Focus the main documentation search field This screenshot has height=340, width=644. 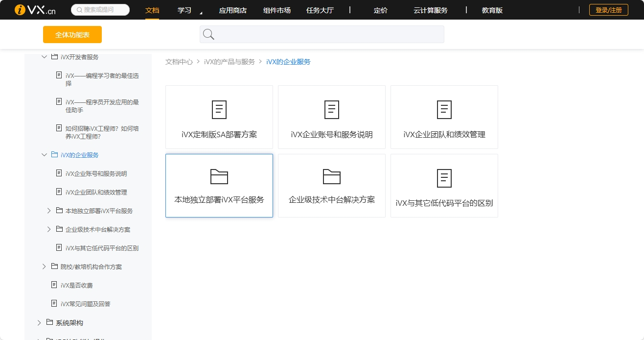pos(322,34)
